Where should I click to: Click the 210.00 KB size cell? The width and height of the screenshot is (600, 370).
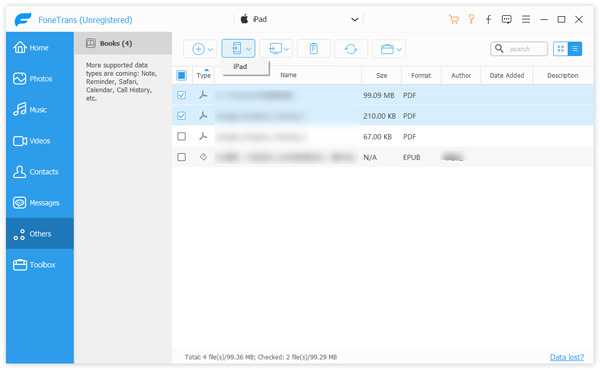pyautogui.click(x=379, y=116)
